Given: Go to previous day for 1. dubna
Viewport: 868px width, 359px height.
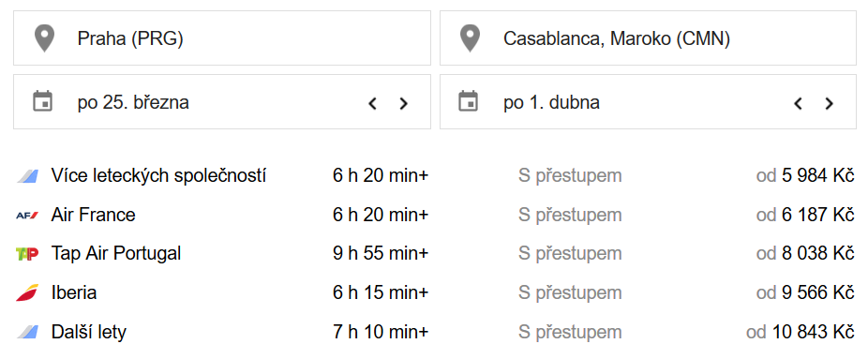Looking at the screenshot, I should [x=798, y=103].
